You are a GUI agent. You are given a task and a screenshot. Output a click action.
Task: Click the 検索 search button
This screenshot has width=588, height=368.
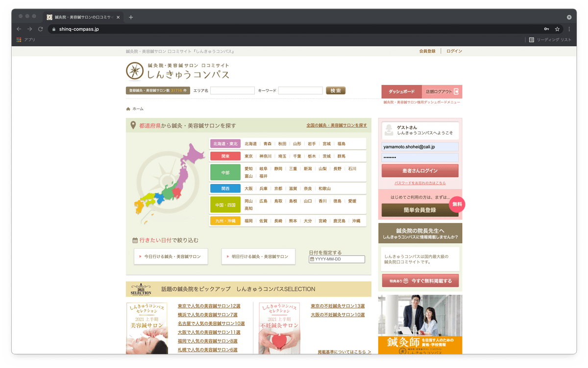click(x=336, y=91)
